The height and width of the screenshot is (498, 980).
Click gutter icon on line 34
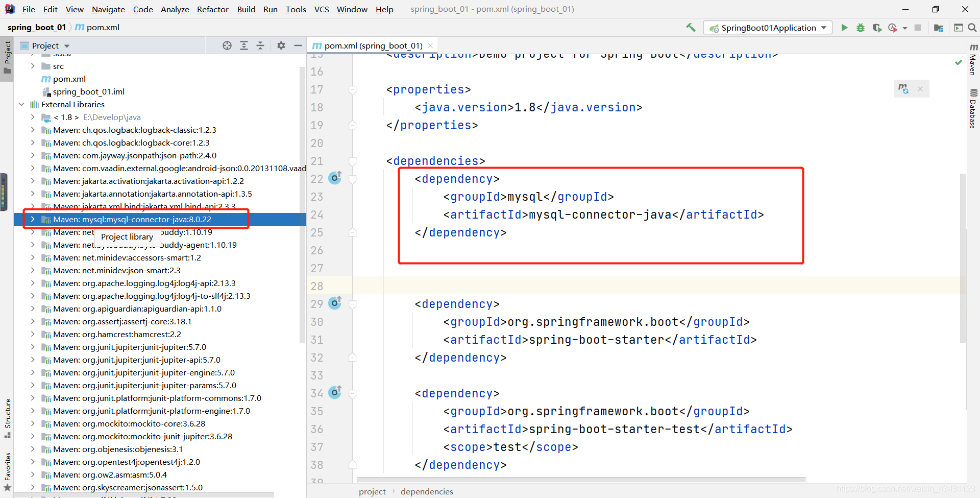335,392
